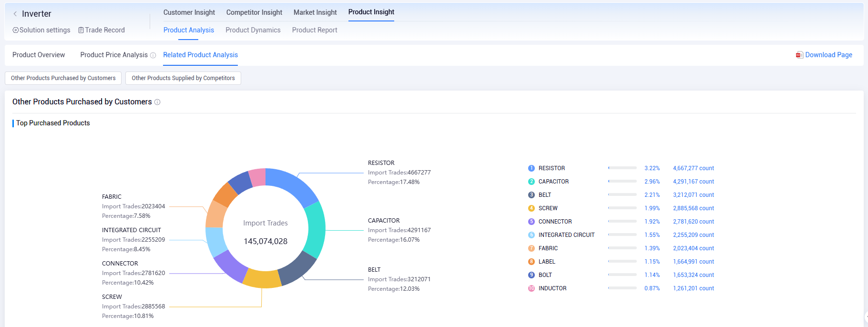Click the back arrow beside Inverter
868x327 pixels.
pyautogui.click(x=15, y=14)
